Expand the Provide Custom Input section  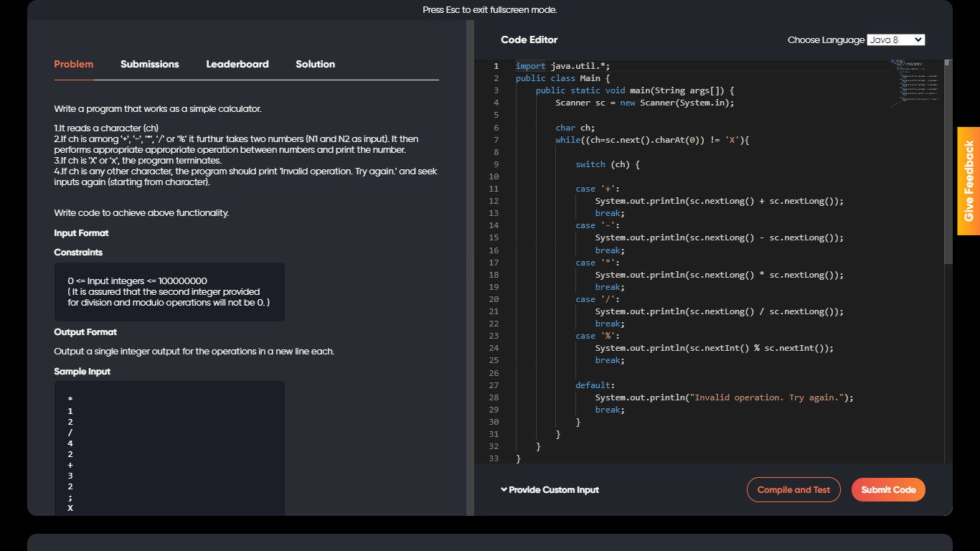[550, 490]
